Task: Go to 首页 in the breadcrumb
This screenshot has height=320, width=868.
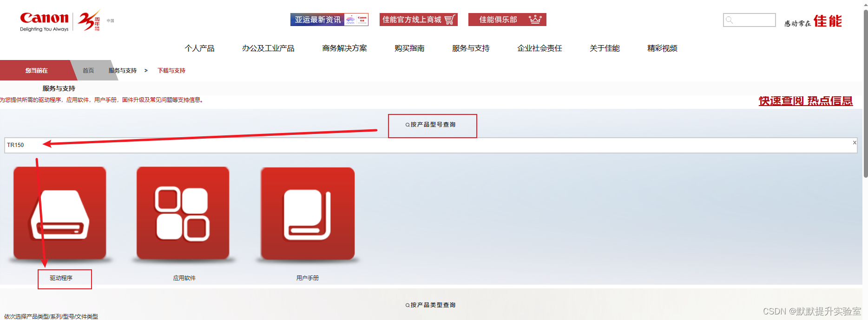Action: [88, 71]
